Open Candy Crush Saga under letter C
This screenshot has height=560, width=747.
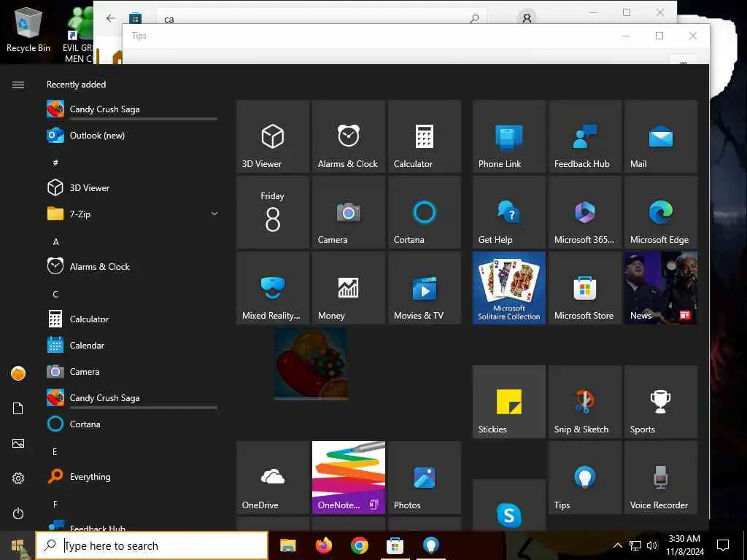131,398
